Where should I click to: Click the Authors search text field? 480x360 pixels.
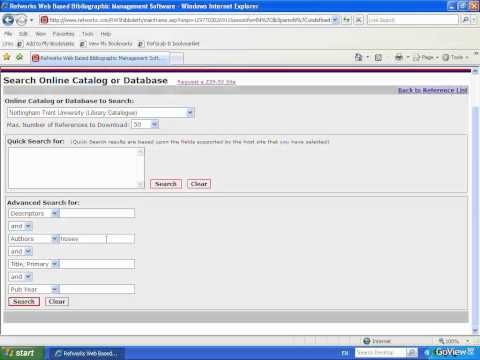97,239
